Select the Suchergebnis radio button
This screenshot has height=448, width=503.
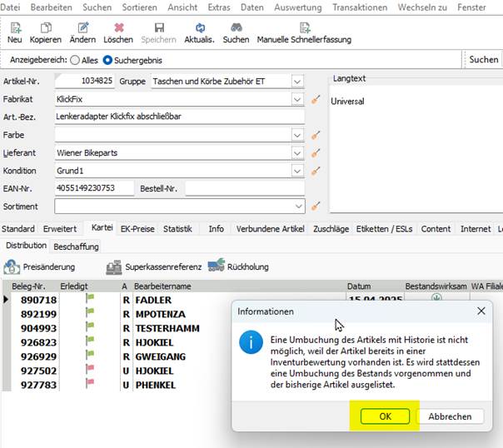[107, 60]
